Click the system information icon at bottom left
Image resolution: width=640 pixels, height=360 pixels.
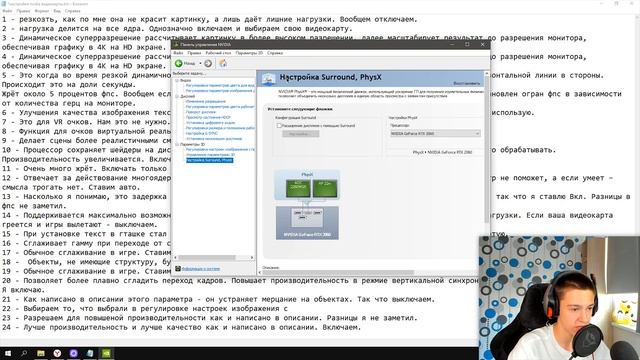(x=178, y=269)
